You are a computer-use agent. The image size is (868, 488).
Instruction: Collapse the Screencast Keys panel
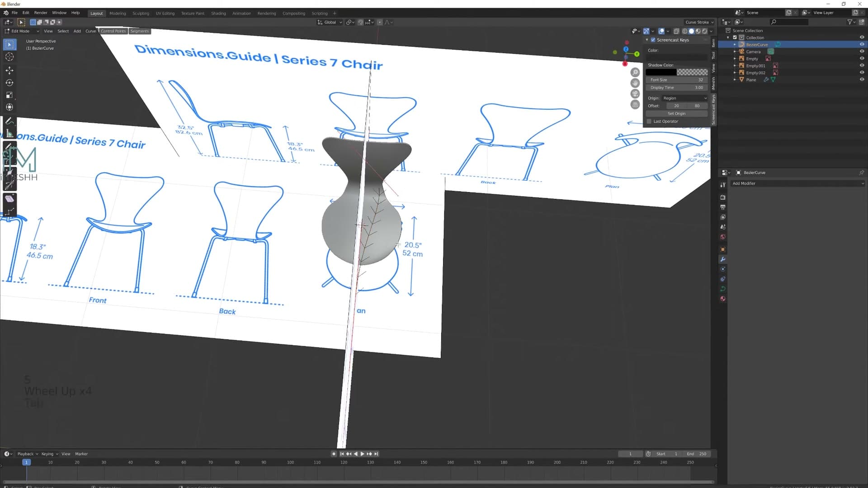647,40
